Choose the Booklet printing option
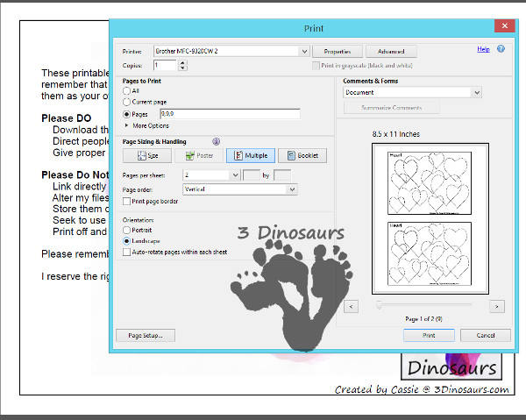 click(x=302, y=155)
